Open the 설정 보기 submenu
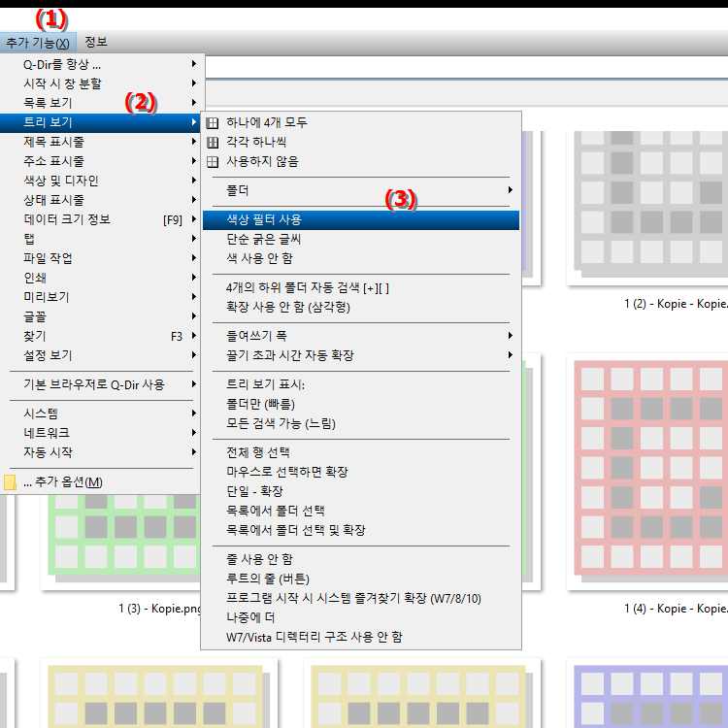The image size is (728, 728). click(x=100, y=355)
